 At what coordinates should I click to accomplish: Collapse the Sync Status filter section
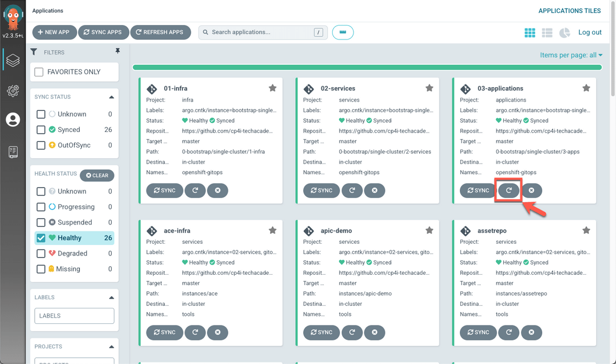coord(111,97)
